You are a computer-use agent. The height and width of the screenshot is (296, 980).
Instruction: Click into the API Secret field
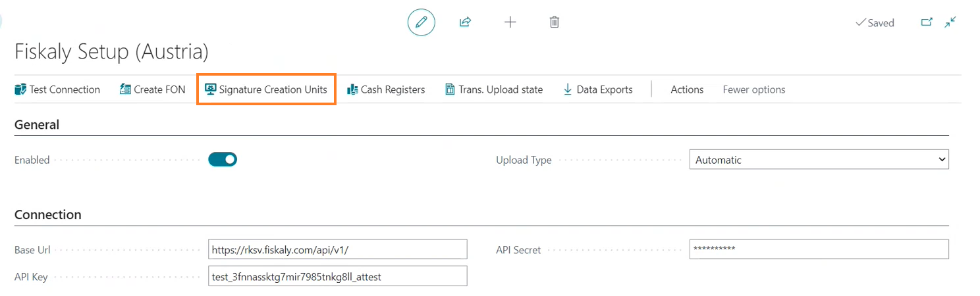tap(819, 249)
